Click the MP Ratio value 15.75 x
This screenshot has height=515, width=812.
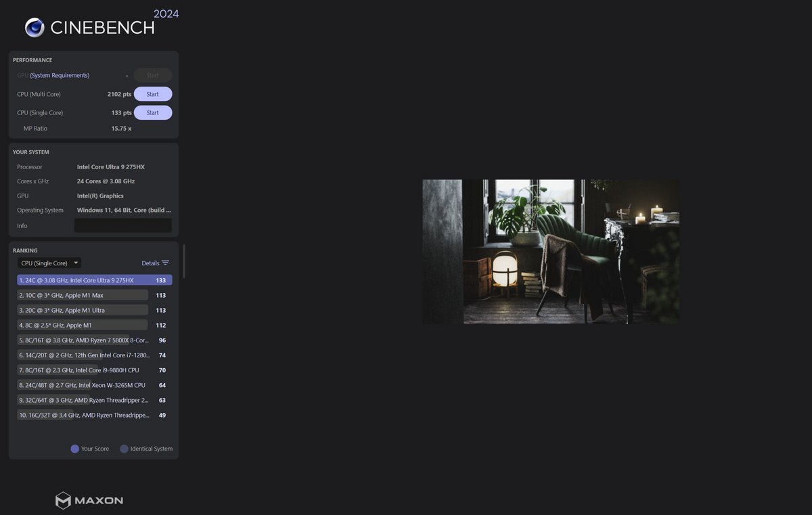[121, 129]
